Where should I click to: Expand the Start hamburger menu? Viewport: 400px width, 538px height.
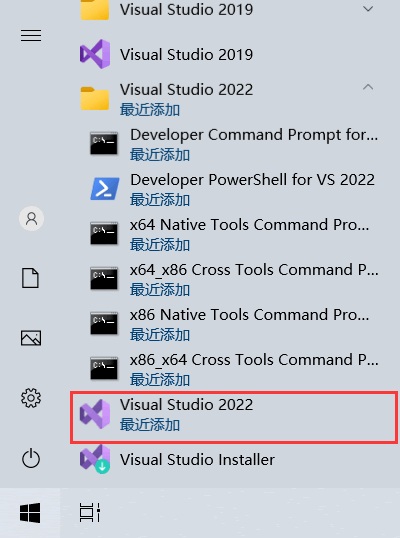(31, 35)
